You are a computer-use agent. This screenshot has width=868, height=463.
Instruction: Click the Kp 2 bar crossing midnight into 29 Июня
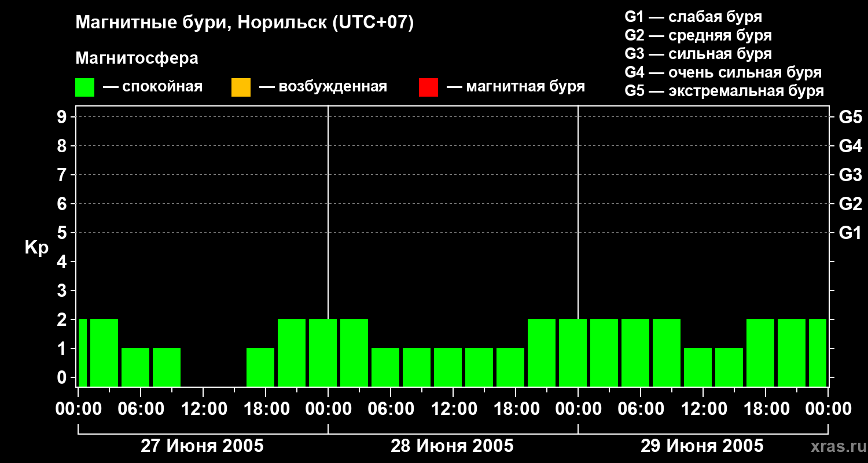pos(573,352)
